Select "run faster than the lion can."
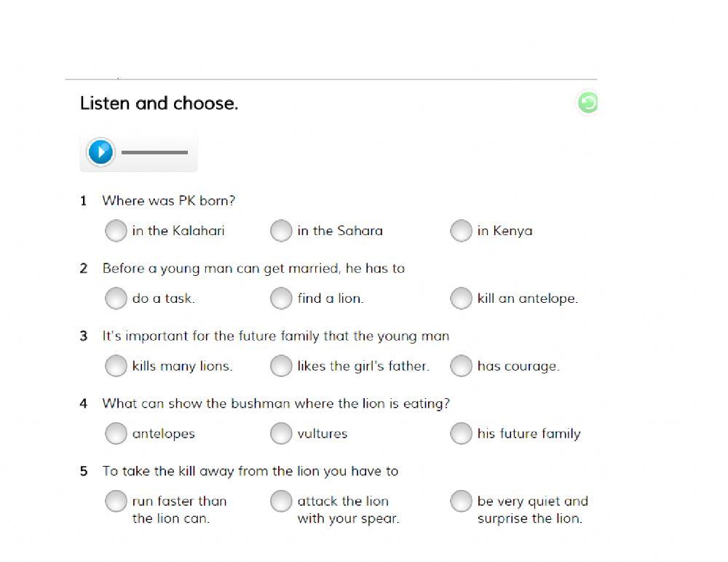The height and width of the screenshot is (562, 728). [x=116, y=501]
